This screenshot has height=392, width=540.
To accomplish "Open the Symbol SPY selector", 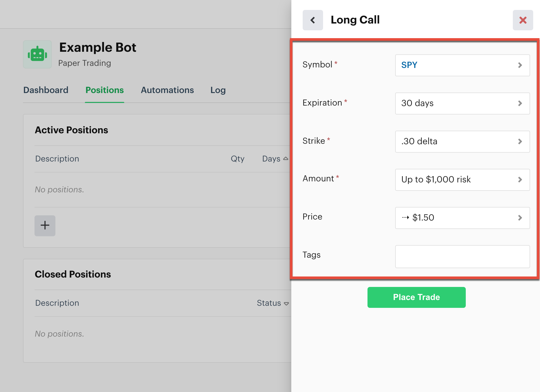I will click(x=462, y=65).
